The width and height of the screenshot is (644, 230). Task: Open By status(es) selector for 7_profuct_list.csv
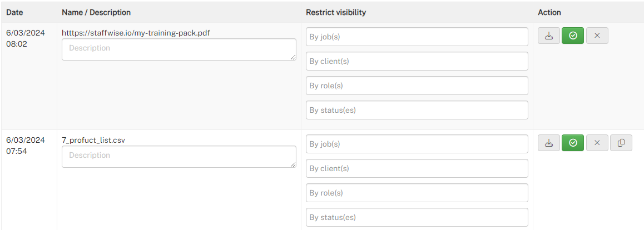417,217
